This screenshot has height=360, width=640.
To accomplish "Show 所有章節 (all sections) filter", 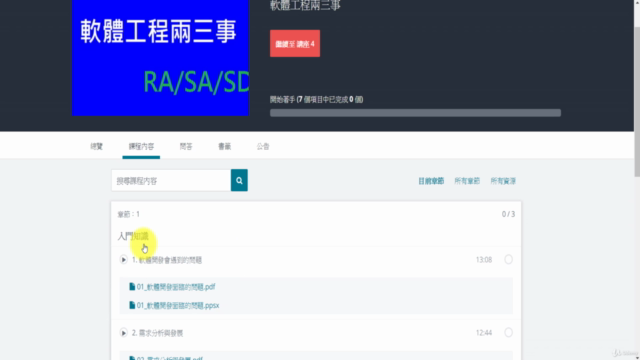I will pyautogui.click(x=467, y=181).
